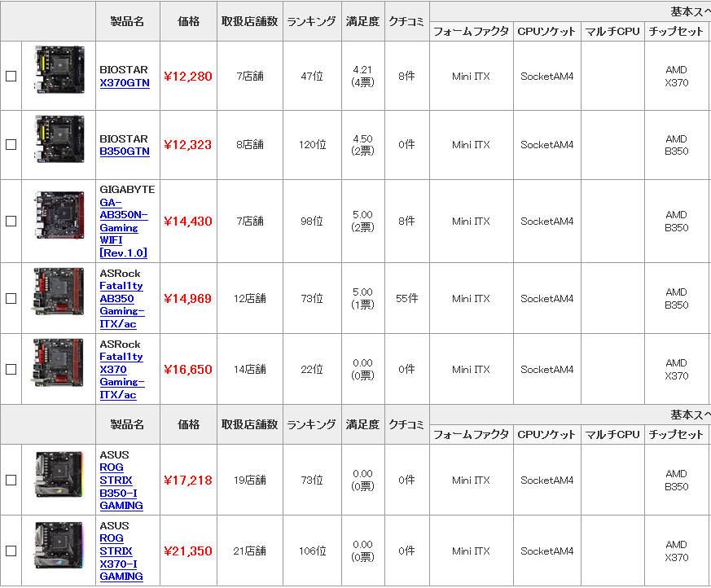711x588 pixels.
Task: Enable checkbox for ASUS ROG STRIX X370-I GAMING
Action: pyautogui.click(x=11, y=551)
